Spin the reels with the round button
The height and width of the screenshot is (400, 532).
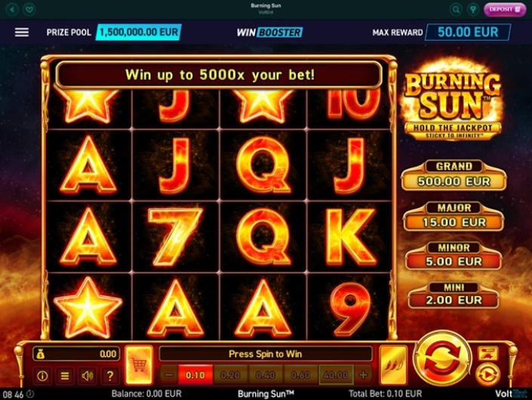click(x=442, y=359)
